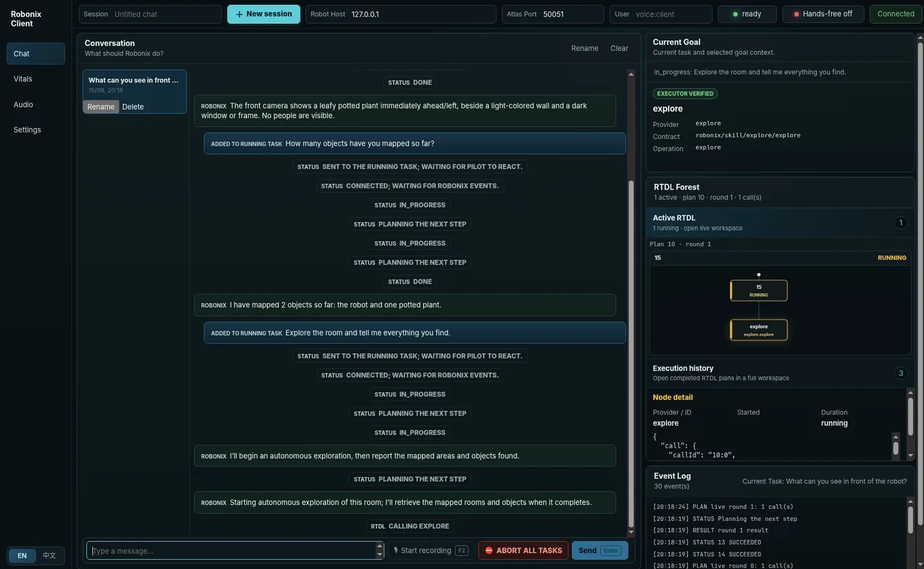Click the RTDL Forest heading
This screenshot has width=924, height=569.
[676, 187]
